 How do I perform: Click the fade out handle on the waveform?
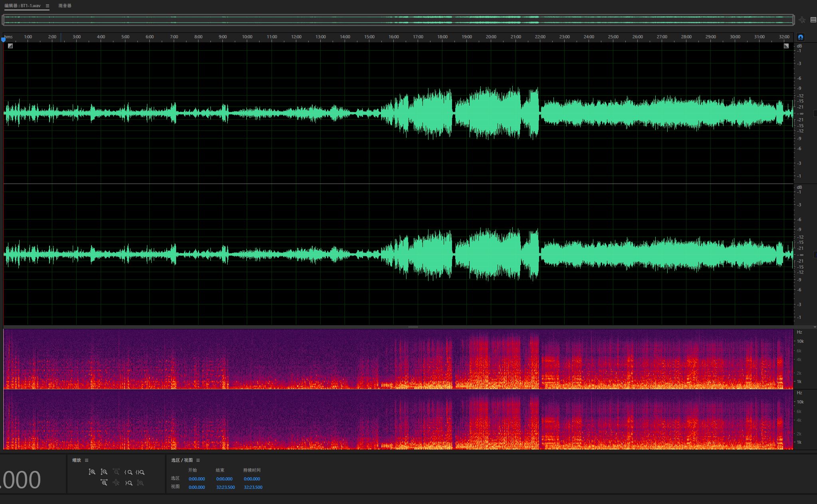click(786, 46)
